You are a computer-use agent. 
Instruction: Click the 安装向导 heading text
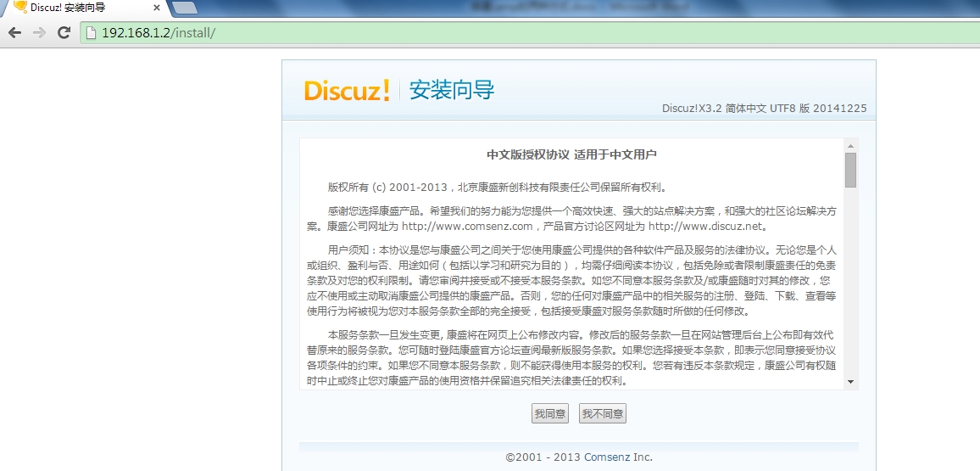[x=451, y=90]
